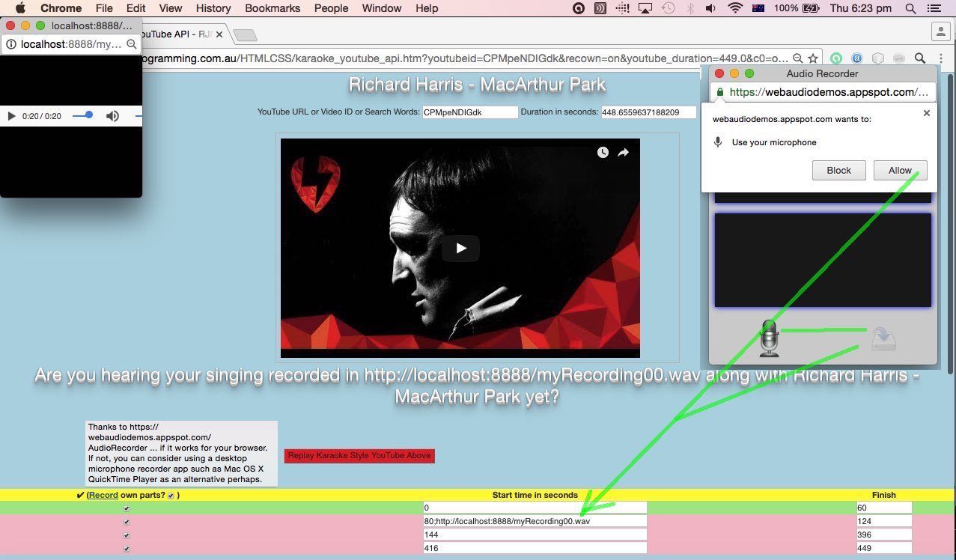956x560 pixels.
Task: Click the blue 'a' extension icon
Action: (x=857, y=58)
